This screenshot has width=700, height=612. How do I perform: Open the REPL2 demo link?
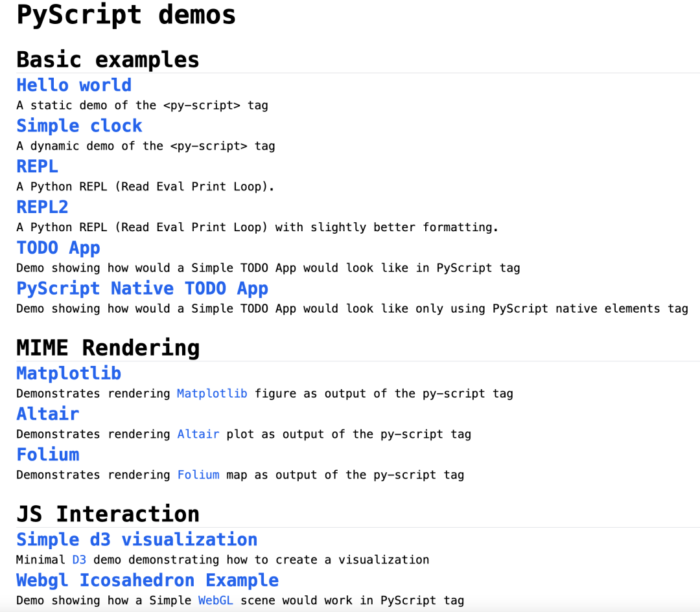[42, 207]
